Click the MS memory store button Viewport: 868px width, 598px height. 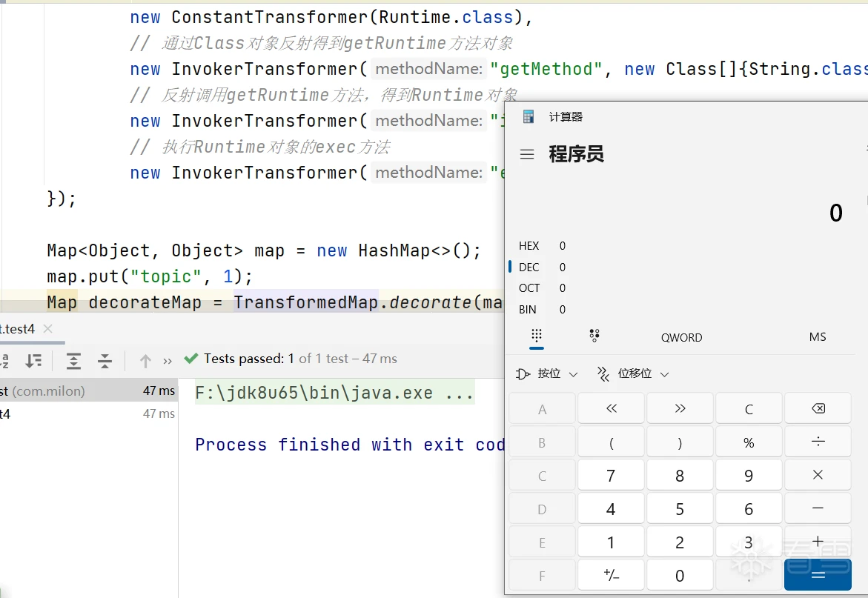818,337
